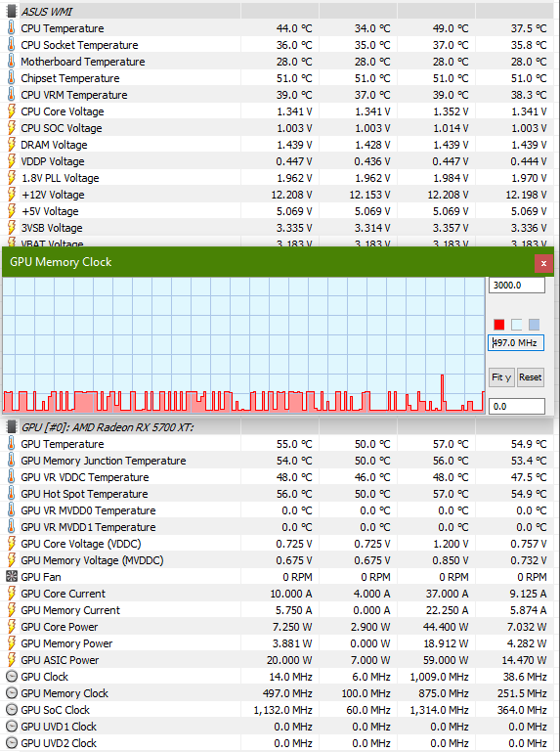This screenshot has width=560, height=752.
Task: Click the 497.0 MHz current value field
Action: [516, 343]
